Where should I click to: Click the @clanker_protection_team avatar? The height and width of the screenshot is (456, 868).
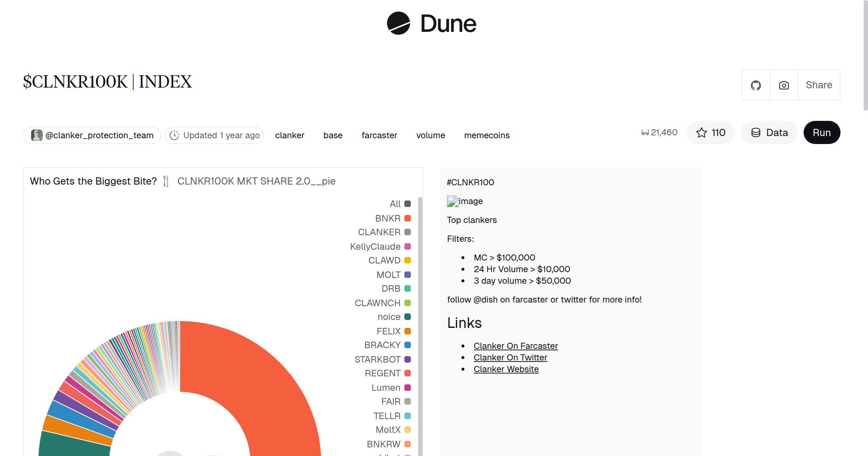click(36, 135)
